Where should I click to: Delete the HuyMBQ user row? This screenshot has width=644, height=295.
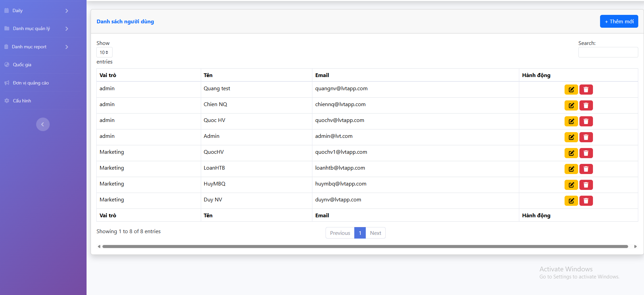(586, 185)
